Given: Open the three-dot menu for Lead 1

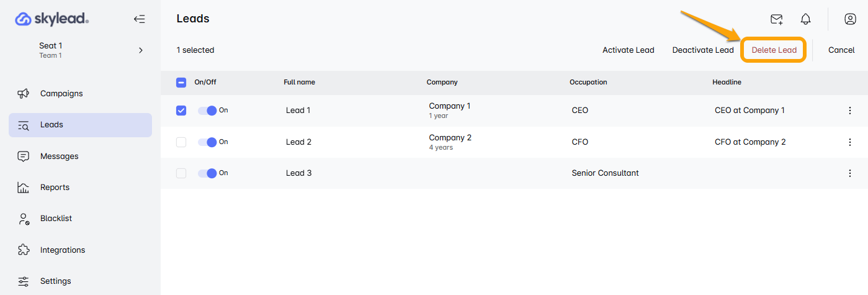Looking at the screenshot, I should point(850,111).
